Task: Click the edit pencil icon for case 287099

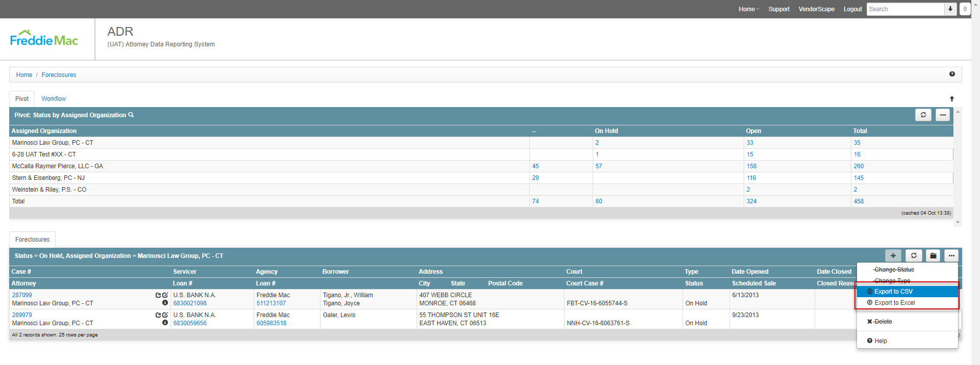Action: point(165,295)
